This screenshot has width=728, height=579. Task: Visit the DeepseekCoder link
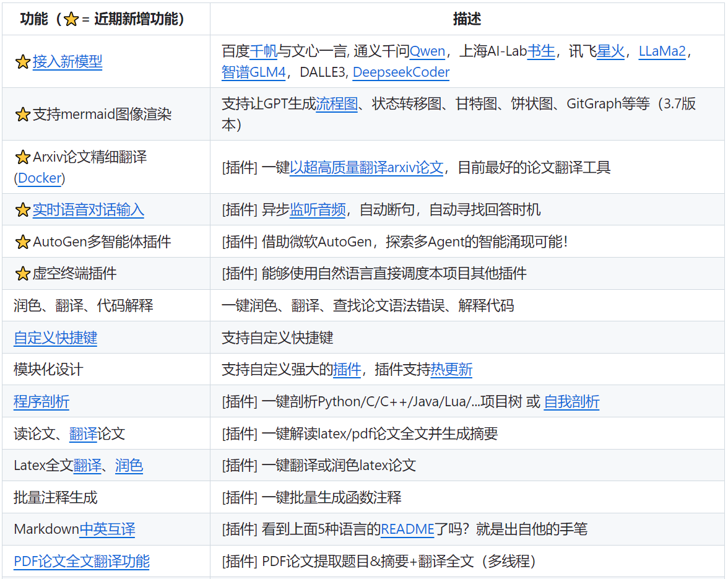401,72
